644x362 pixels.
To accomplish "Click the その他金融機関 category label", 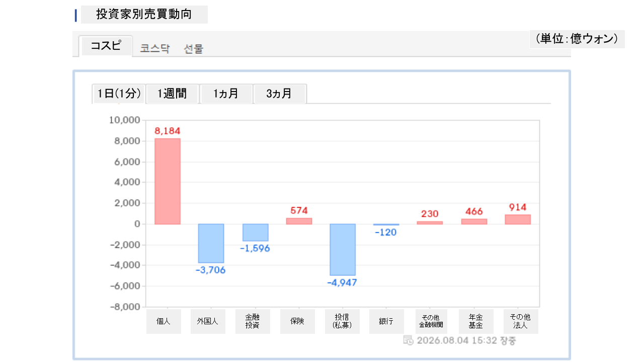I will click(x=431, y=321).
